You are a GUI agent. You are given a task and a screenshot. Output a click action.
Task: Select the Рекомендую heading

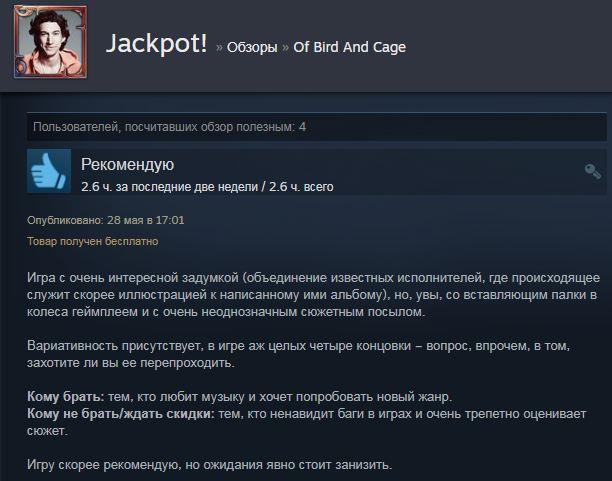pyautogui.click(x=128, y=165)
